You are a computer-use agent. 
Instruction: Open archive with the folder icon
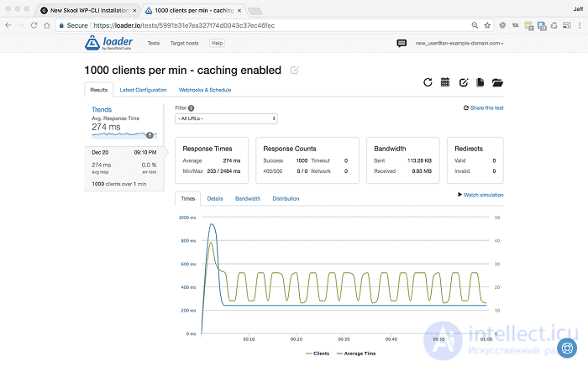pyautogui.click(x=497, y=82)
